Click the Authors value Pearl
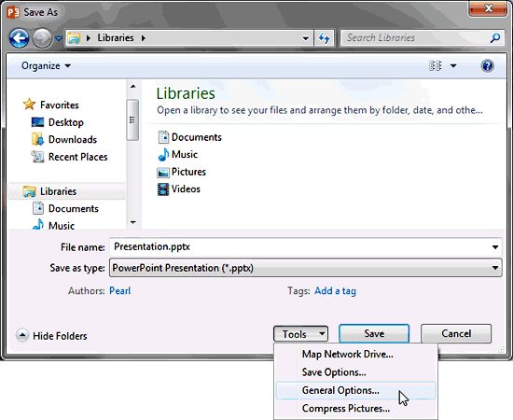This screenshot has width=513, height=420. click(x=119, y=290)
